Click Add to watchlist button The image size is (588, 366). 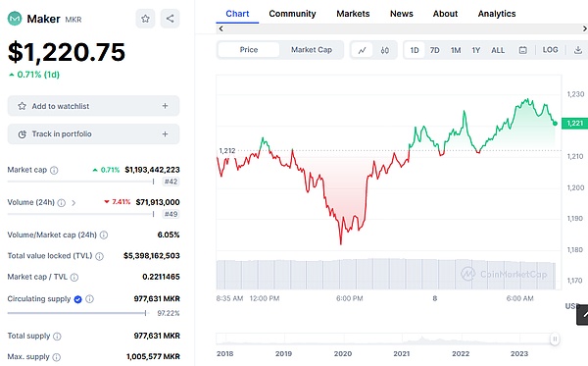[x=93, y=106]
